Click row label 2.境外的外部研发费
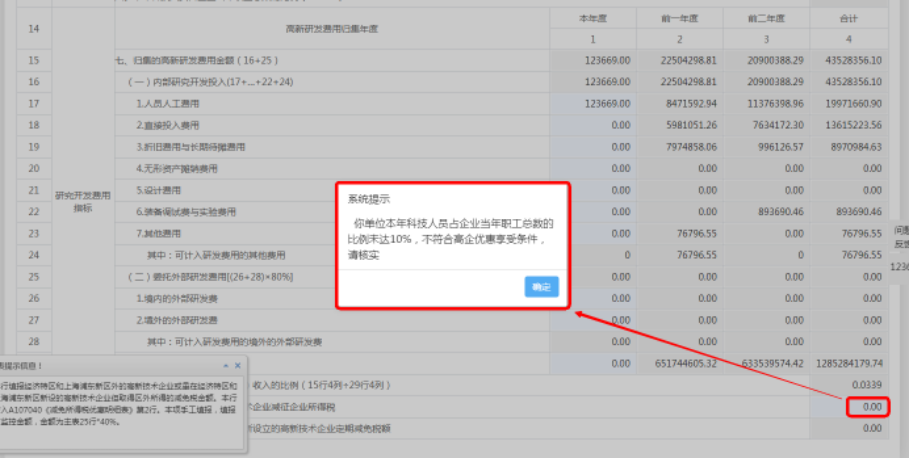 177,320
